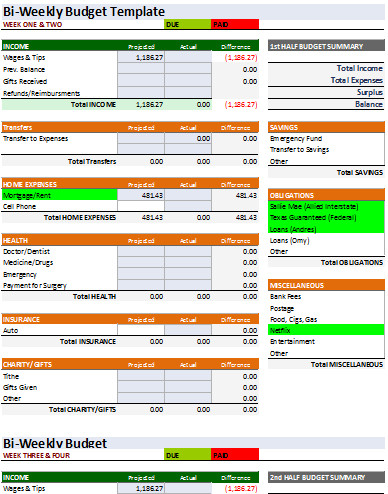Click the Total HEALTH label

point(94,296)
